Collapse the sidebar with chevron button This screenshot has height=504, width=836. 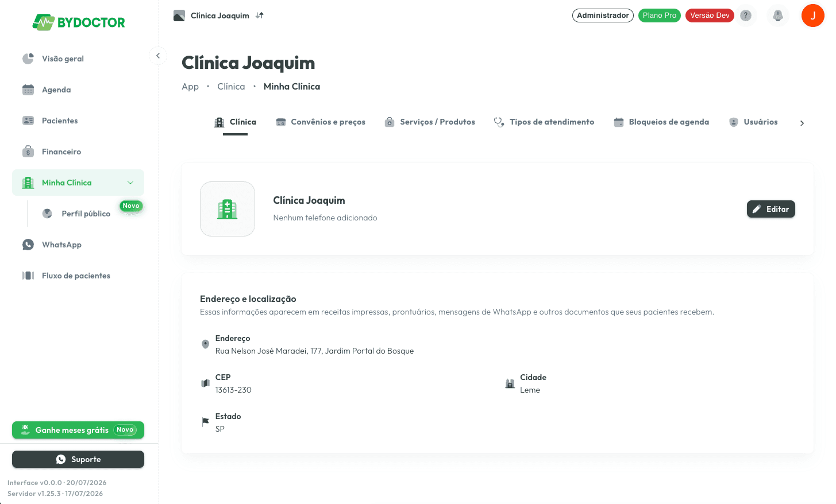(158, 56)
